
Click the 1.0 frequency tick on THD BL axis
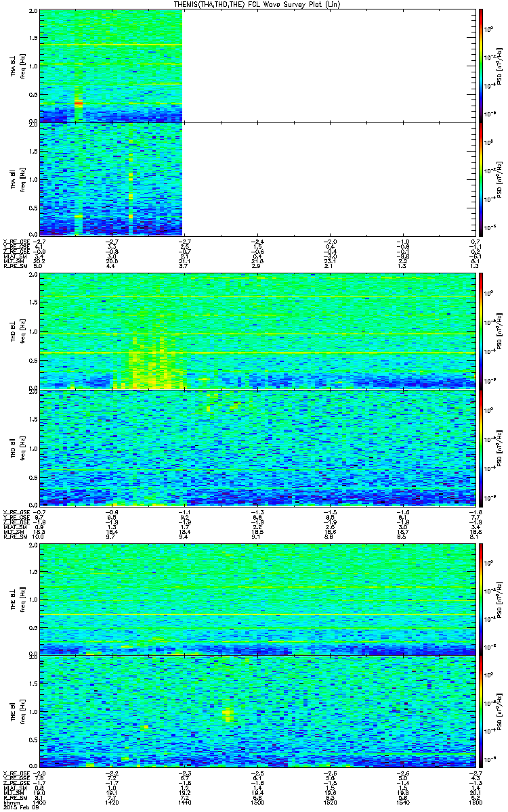(32, 331)
